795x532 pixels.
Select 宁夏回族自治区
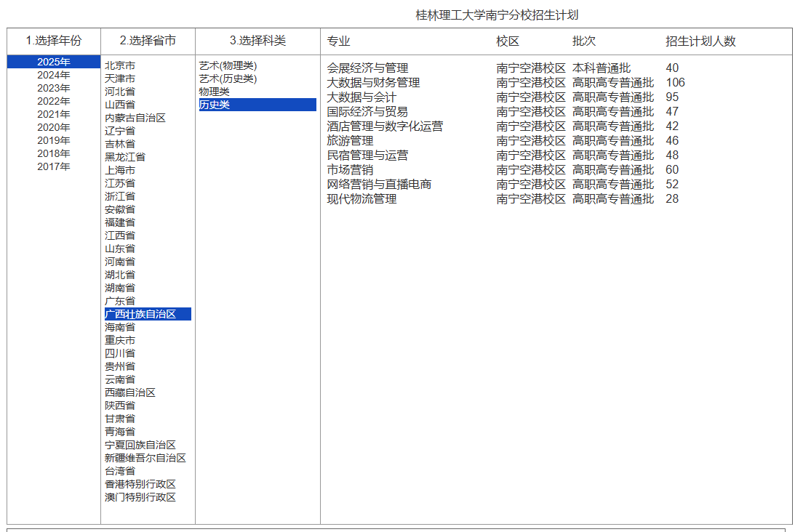[x=140, y=445]
